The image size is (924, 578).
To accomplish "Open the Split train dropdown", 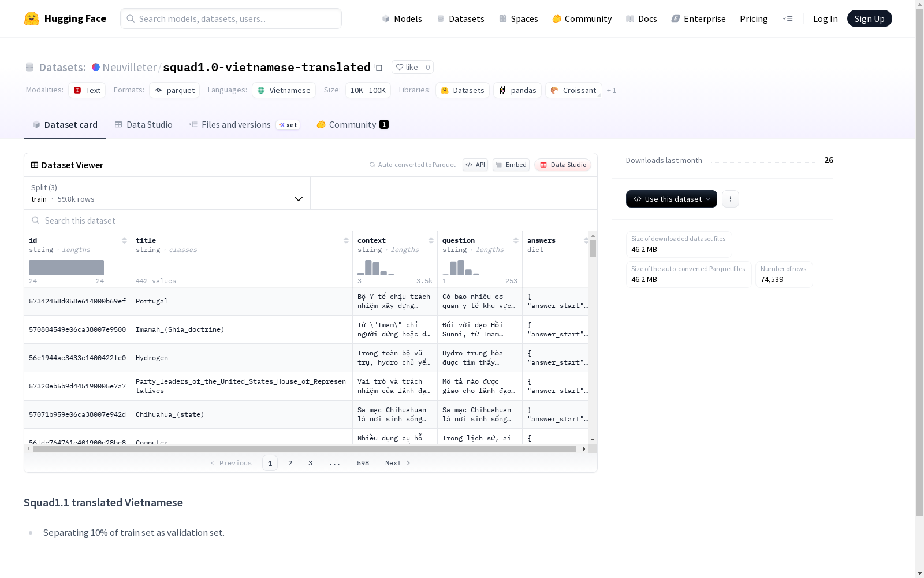I will click(x=167, y=193).
